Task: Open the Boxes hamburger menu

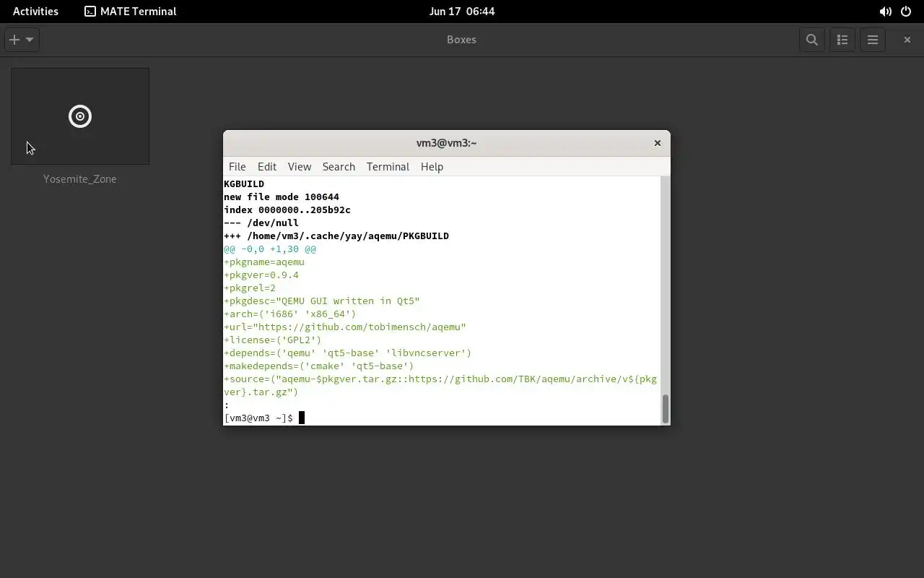Action: 873,40
